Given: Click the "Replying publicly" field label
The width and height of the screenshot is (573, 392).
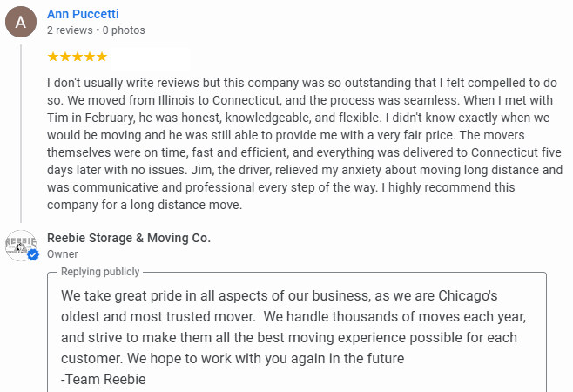Looking at the screenshot, I should [99, 272].
